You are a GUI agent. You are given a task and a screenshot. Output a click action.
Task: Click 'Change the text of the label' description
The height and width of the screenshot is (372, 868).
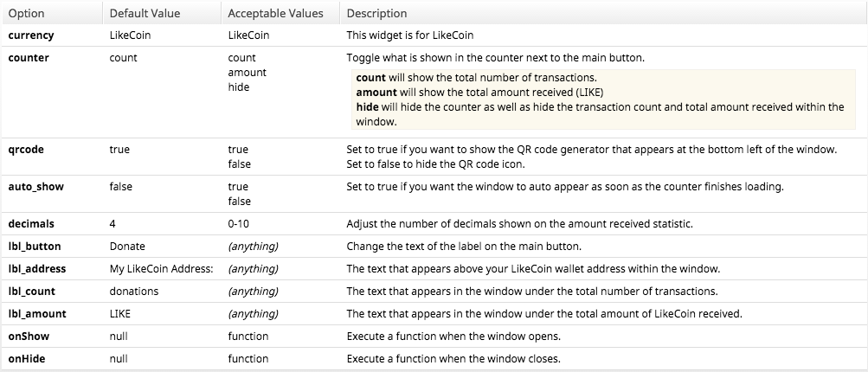(464, 247)
